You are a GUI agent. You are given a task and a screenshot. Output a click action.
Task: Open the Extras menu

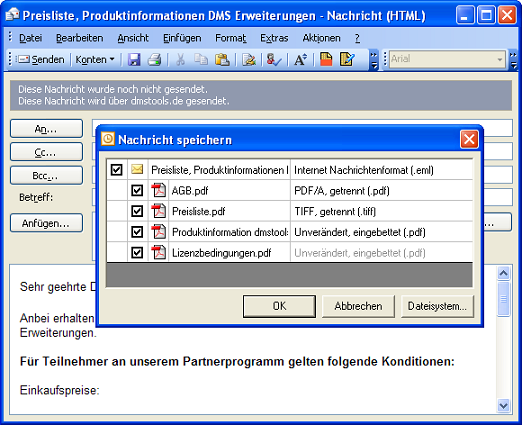274,38
